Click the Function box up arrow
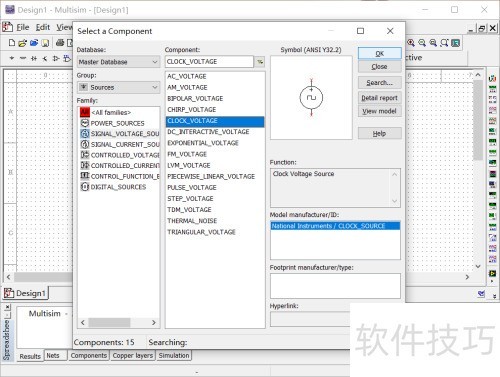The image size is (500, 377). pos(395,174)
